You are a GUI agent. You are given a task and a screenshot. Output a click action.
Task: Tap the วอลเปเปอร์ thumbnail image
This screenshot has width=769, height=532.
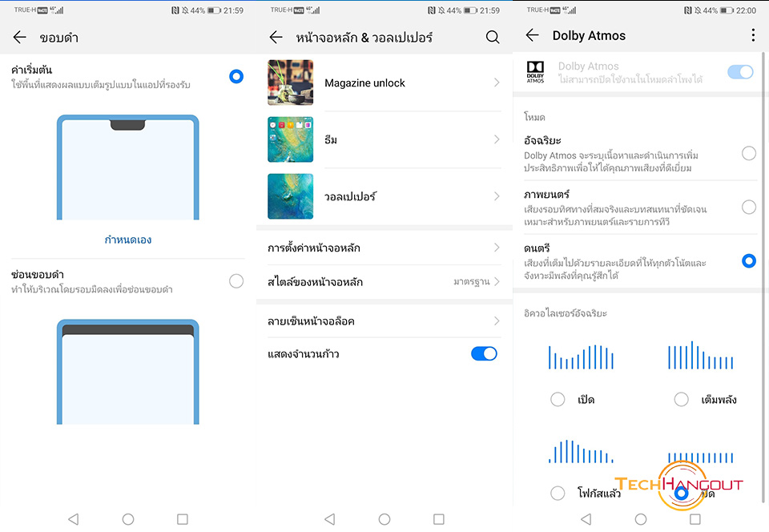pyautogui.click(x=290, y=196)
